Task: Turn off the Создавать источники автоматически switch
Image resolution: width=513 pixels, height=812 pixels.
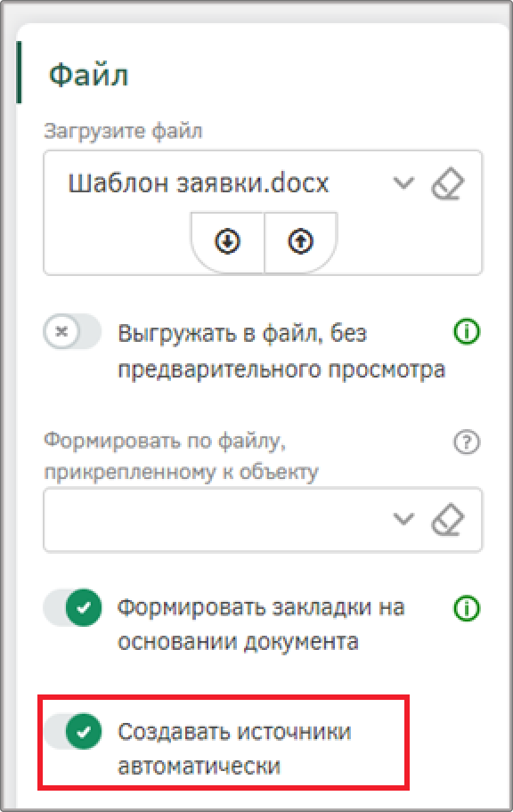Action: coord(72,731)
